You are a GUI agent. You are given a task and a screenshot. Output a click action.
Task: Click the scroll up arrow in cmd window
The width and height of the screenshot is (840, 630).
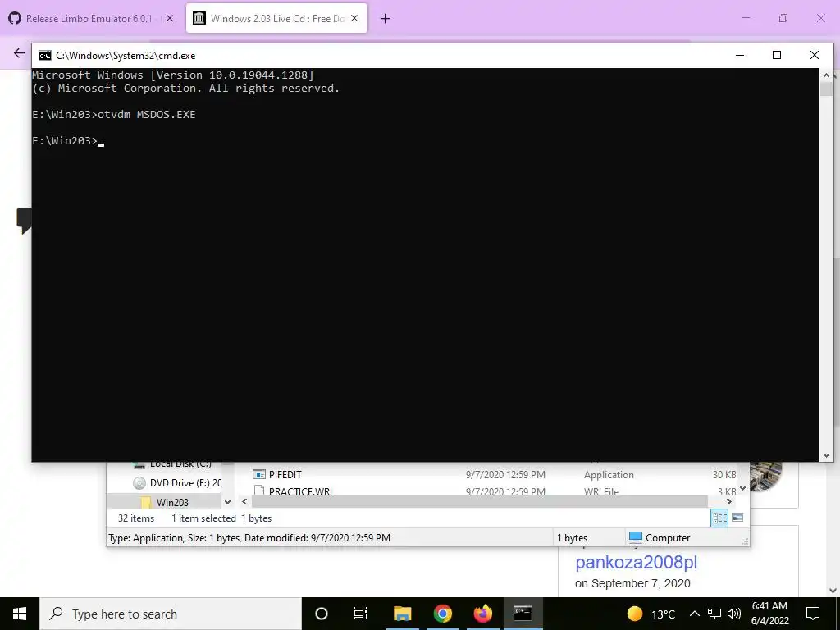point(826,75)
